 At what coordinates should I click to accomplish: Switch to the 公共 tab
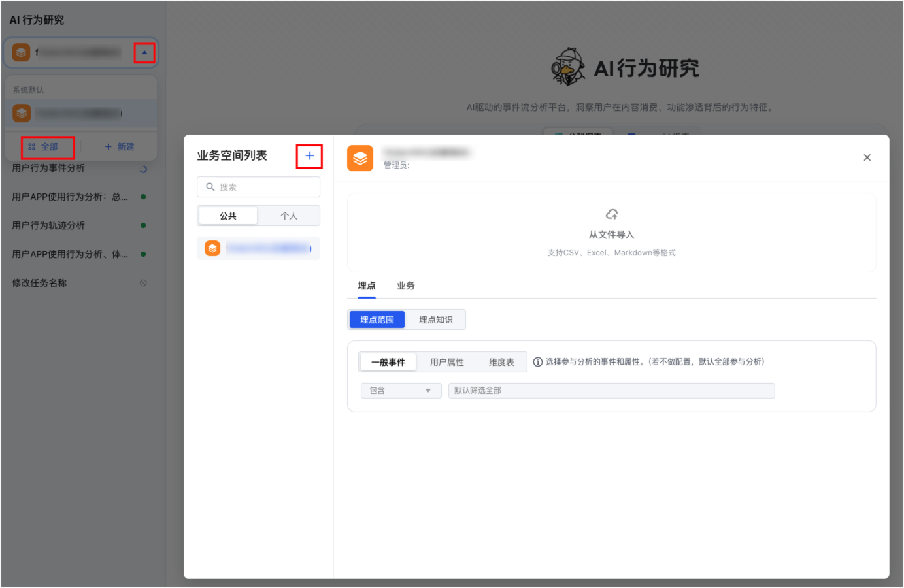228,216
